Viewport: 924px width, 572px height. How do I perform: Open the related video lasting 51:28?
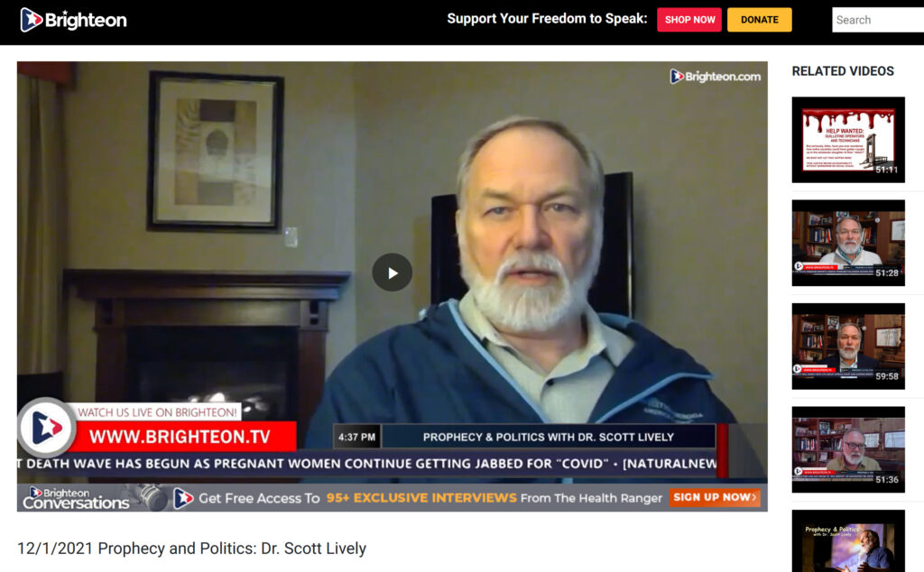tap(848, 243)
